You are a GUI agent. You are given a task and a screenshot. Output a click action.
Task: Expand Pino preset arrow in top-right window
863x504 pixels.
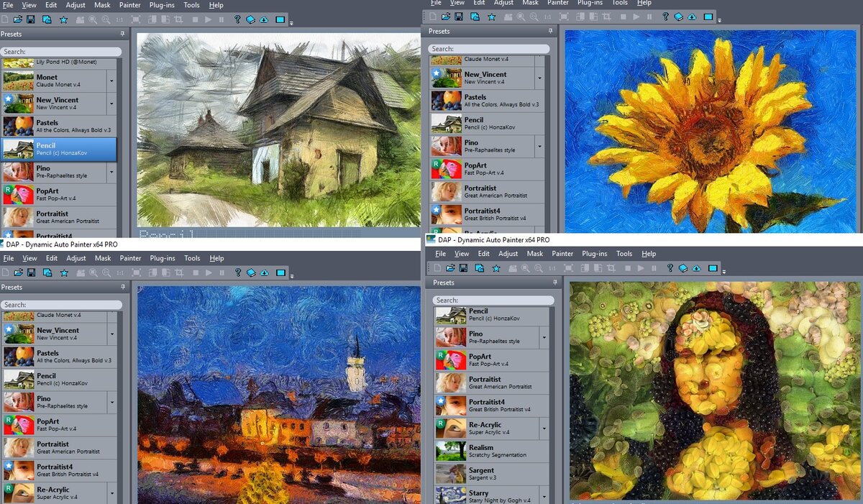pyautogui.click(x=539, y=147)
